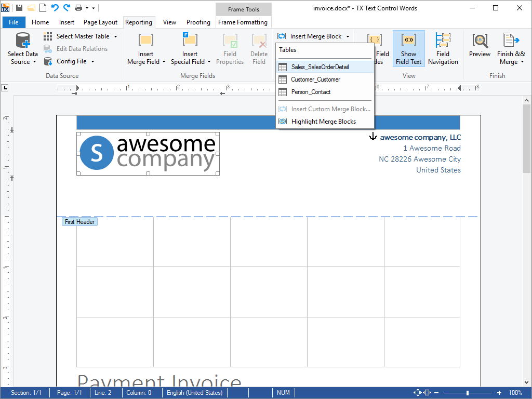The image size is (532, 399).
Task: Click the Field Navigation icon
Action: pos(443,49)
